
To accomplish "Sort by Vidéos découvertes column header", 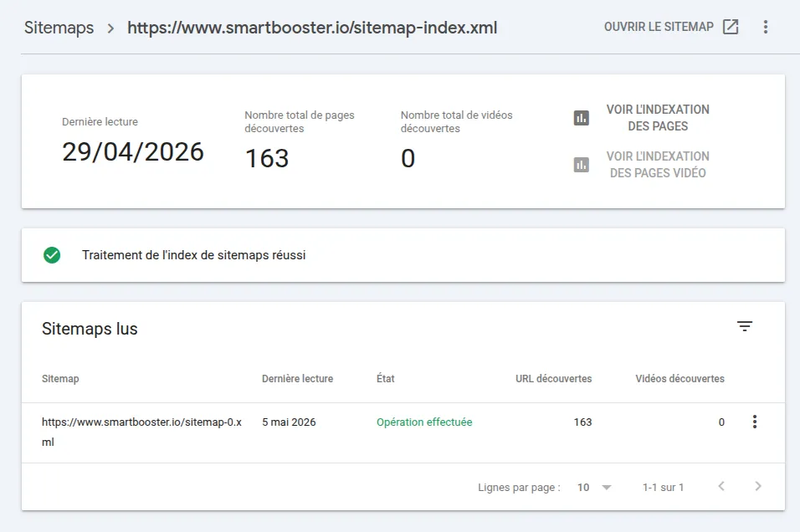I will point(679,378).
